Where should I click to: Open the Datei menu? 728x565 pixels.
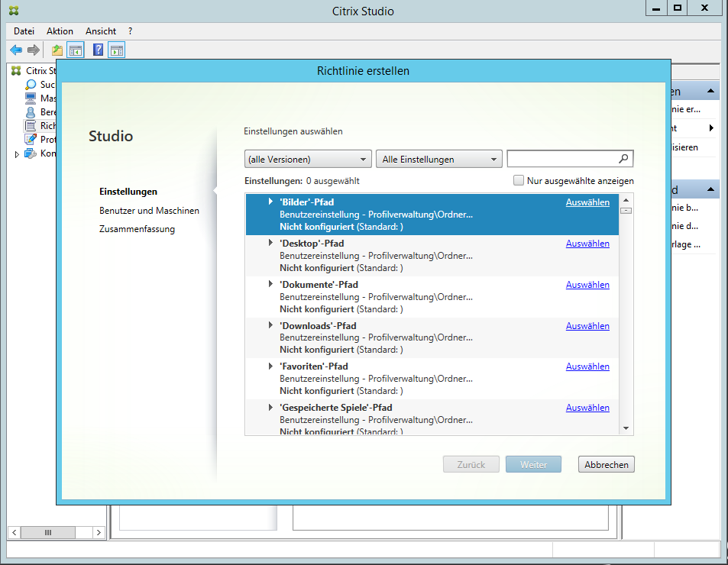(24, 31)
